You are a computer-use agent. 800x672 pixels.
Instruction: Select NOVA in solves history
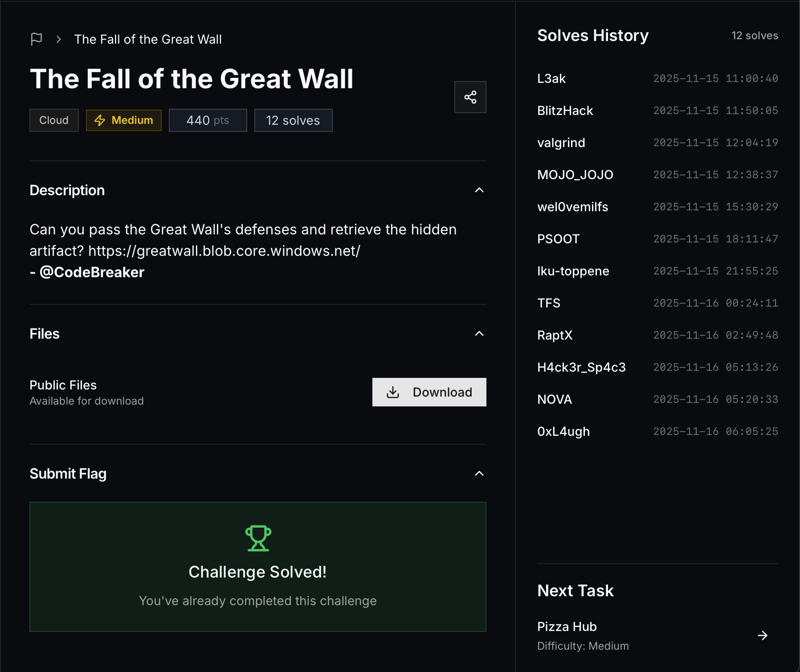[x=555, y=399]
